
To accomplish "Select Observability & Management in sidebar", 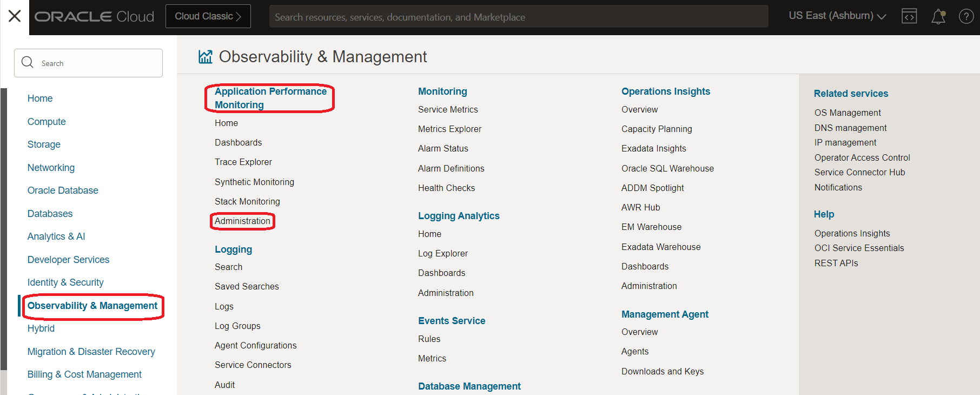I will [x=92, y=306].
